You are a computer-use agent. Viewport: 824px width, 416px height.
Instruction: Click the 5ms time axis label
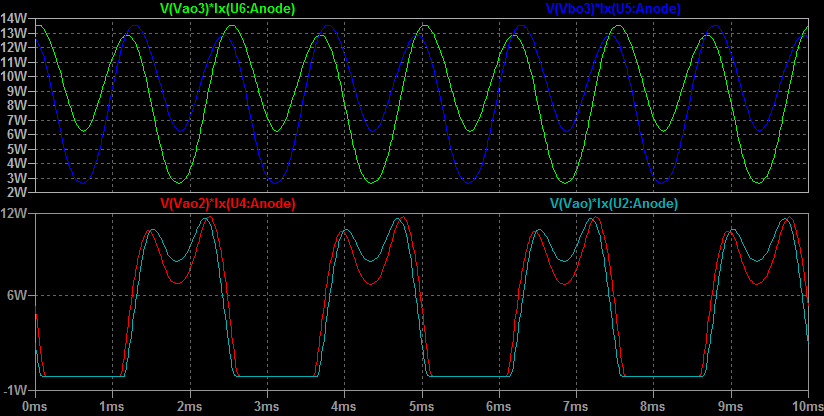point(421,407)
